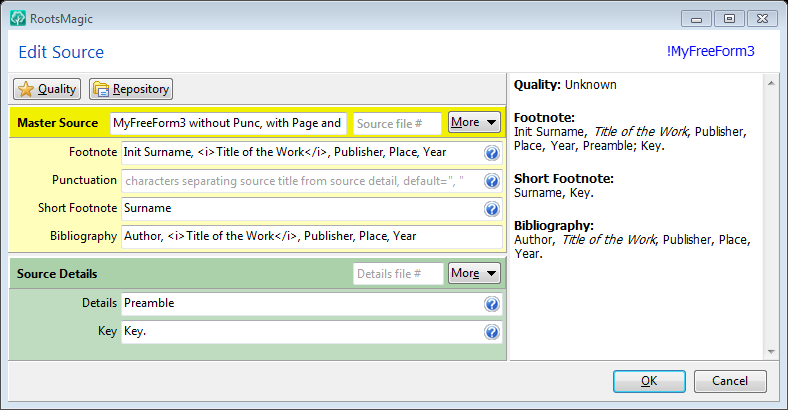Viewport: 788px width, 410px height.
Task: Expand the Source Details More dropdown
Action: (x=474, y=273)
